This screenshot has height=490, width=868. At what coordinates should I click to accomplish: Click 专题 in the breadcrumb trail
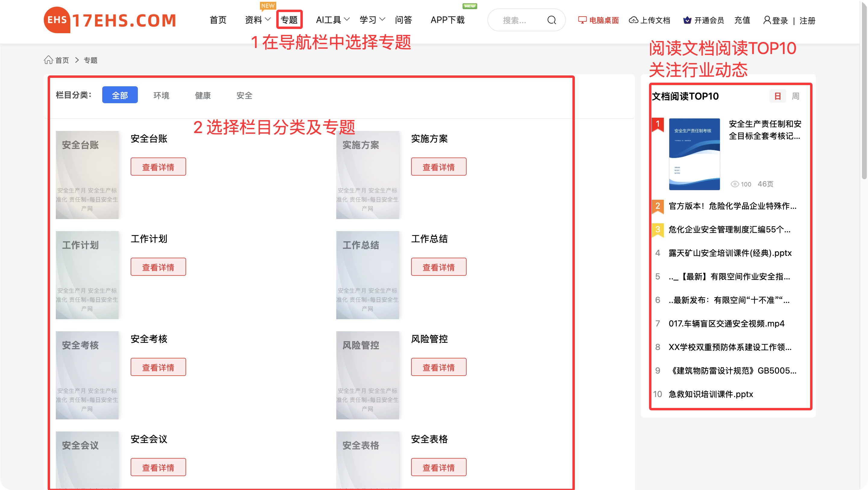coord(91,60)
